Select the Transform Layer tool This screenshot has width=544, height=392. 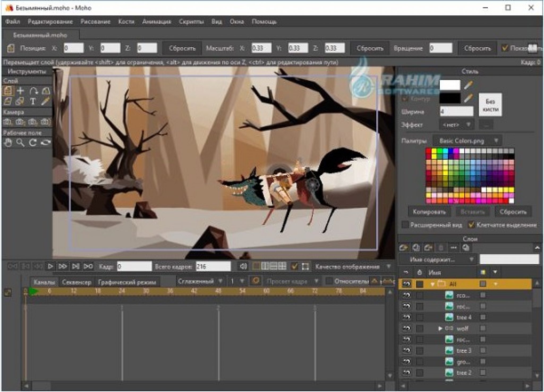point(8,91)
